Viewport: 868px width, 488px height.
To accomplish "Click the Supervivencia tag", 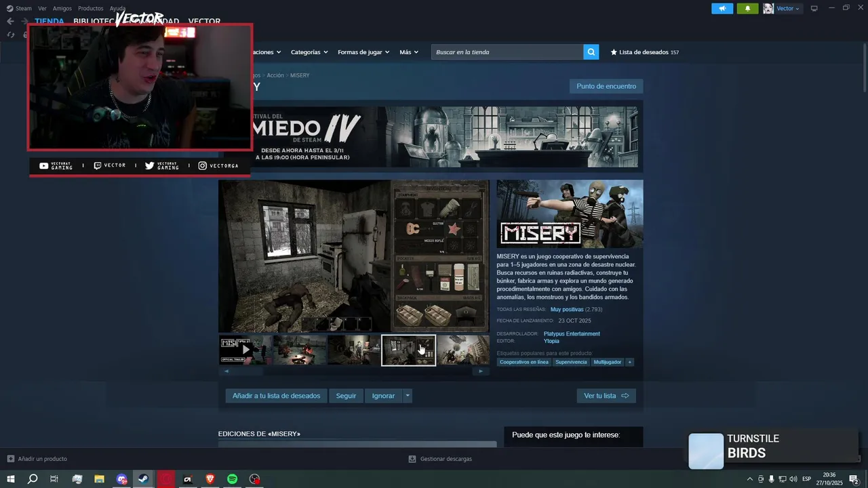I will click(x=571, y=362).
